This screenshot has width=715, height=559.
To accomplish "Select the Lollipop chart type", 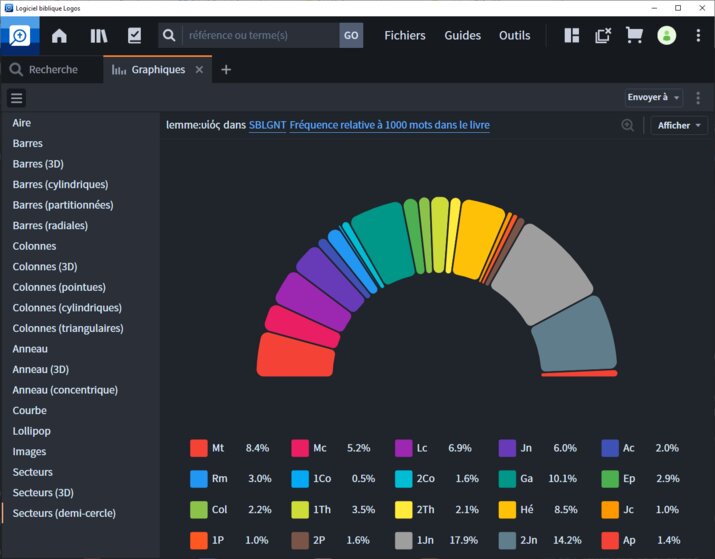I will (x=32, y=431).
